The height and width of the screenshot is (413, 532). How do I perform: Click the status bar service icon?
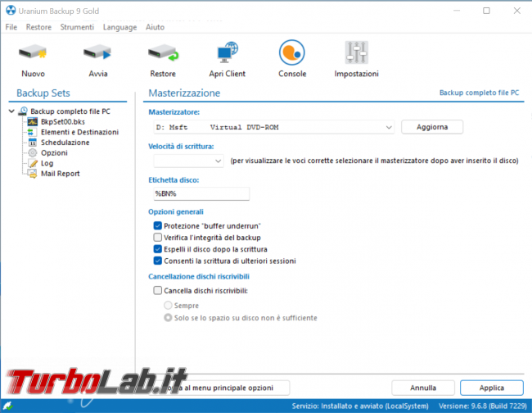coord(7,405)
